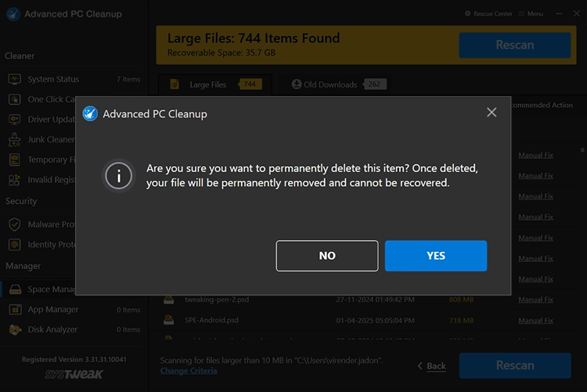Click the Junk Cleaner icon
Image resolution: width=587 pixels, height=392 pixels.
point(14,139)
